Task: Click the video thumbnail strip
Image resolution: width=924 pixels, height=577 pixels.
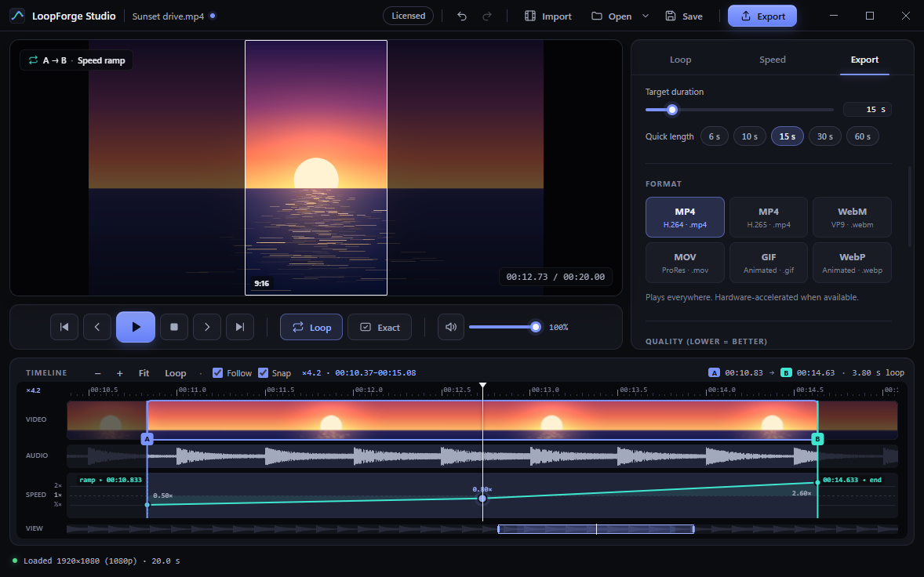Action: point(482,419)
